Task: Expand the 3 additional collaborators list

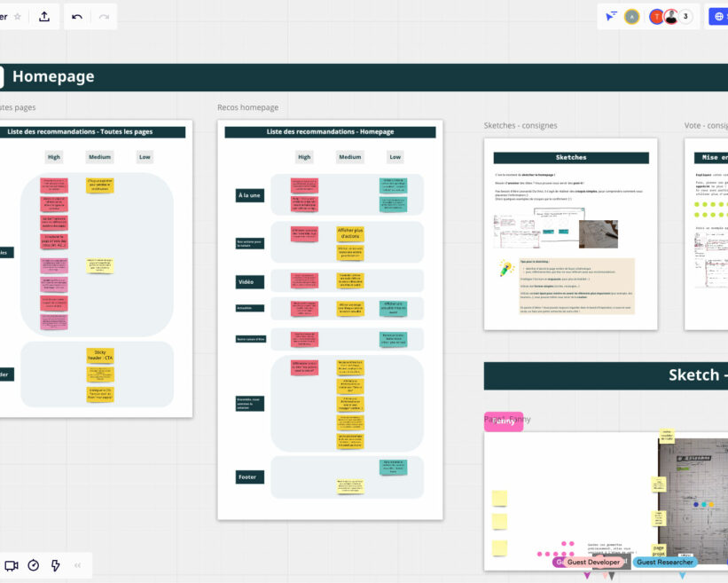Action: coord(685,16)
